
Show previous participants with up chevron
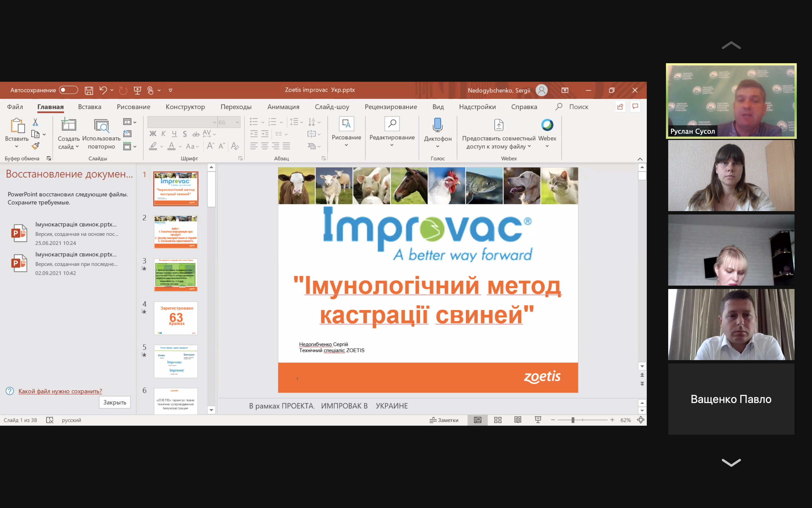coord(731,45)
